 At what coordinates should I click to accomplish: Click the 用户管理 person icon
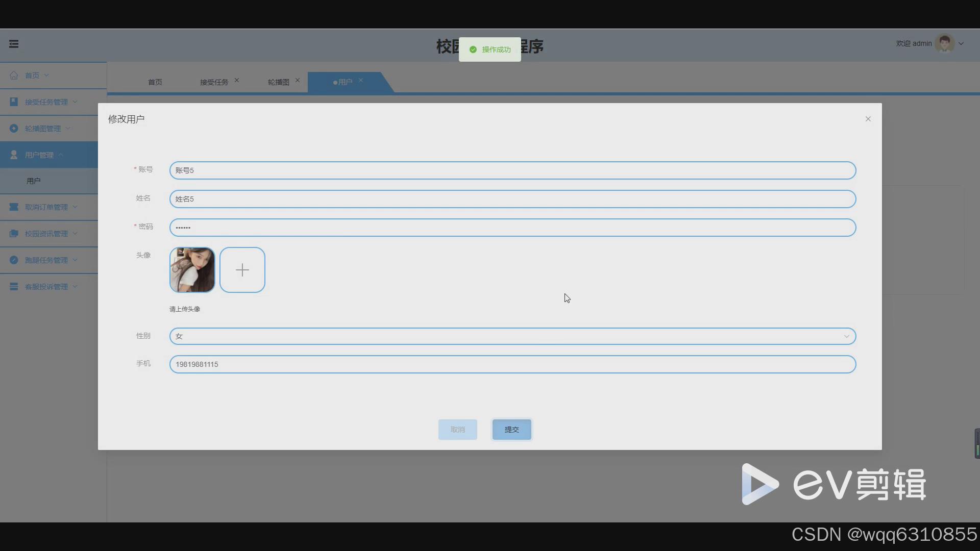pos(14,155)
